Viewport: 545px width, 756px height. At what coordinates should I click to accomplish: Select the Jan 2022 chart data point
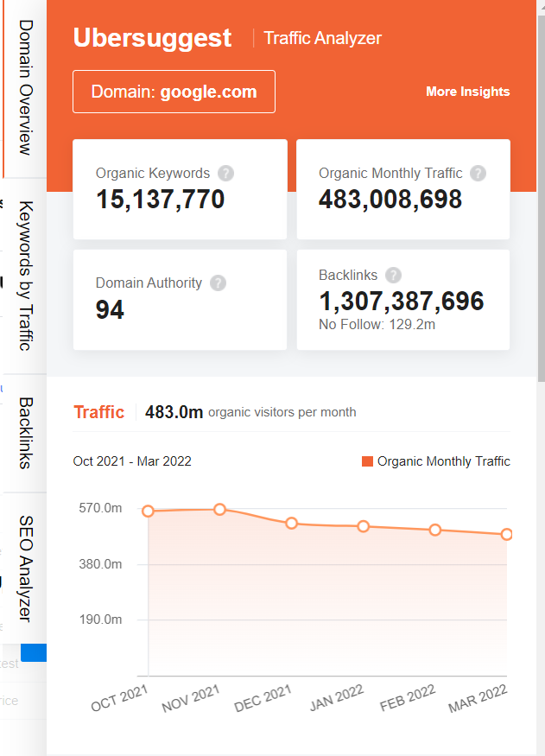tap(364, 526)
